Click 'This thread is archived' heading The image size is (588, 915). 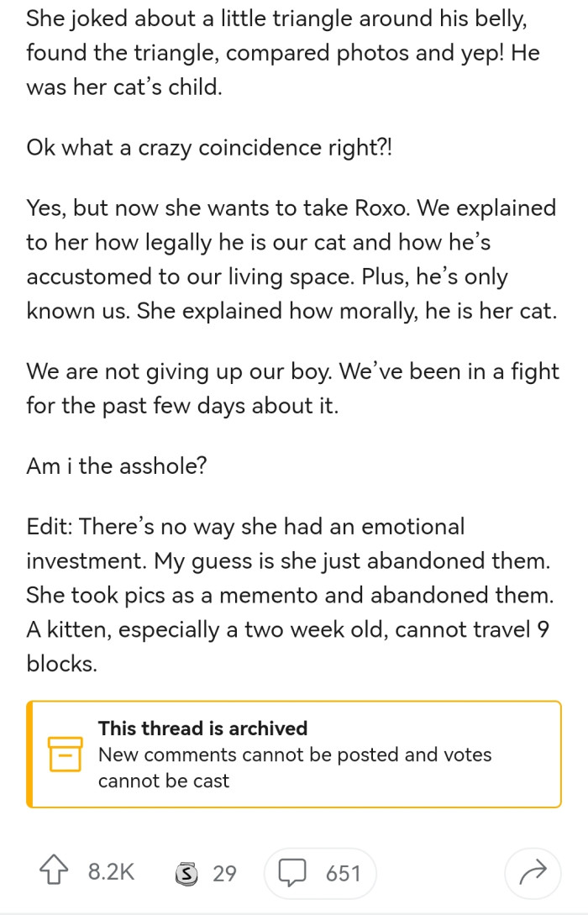click(x=203, y=728)
